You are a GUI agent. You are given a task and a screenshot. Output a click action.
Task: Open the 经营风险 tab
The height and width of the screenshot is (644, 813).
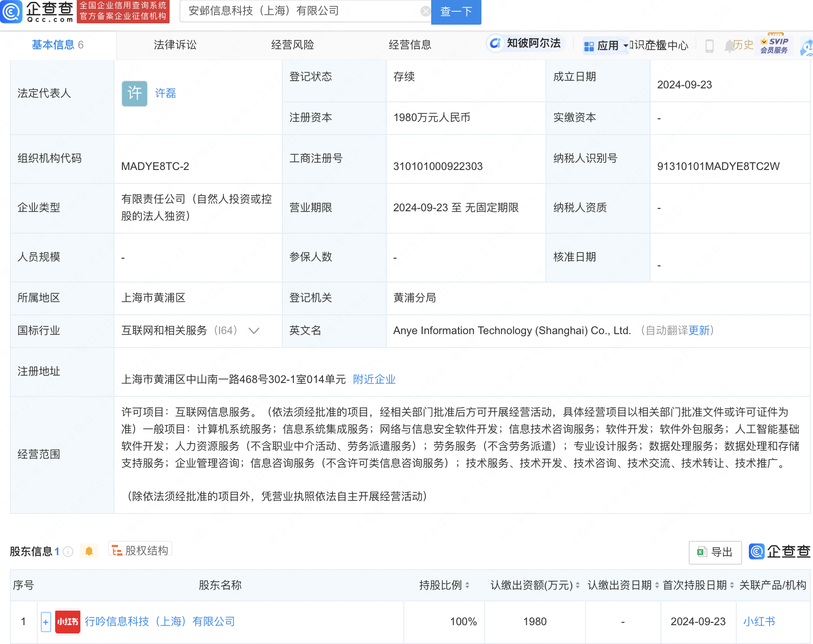pos(293,45)
